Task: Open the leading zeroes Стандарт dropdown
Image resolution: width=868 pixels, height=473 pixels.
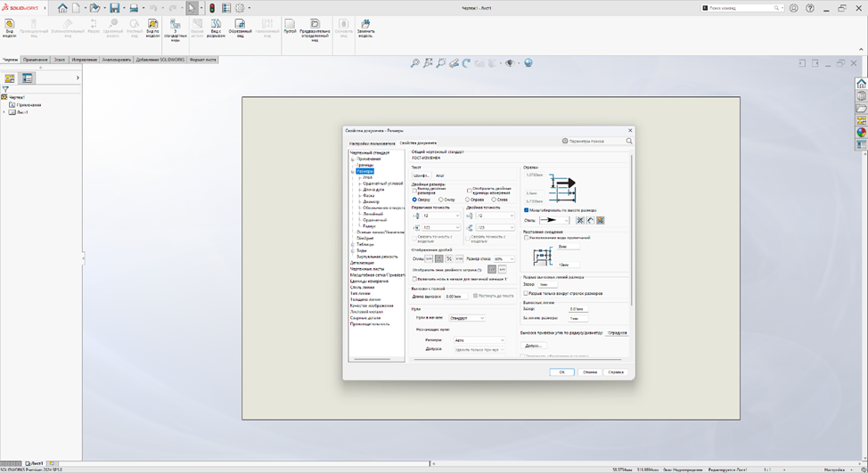Action: click(467, 318)
